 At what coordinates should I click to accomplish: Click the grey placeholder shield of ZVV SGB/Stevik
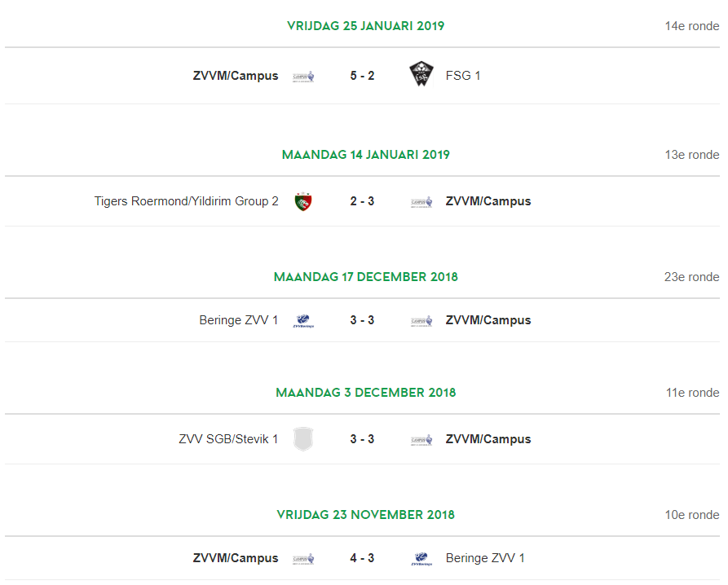303,439
